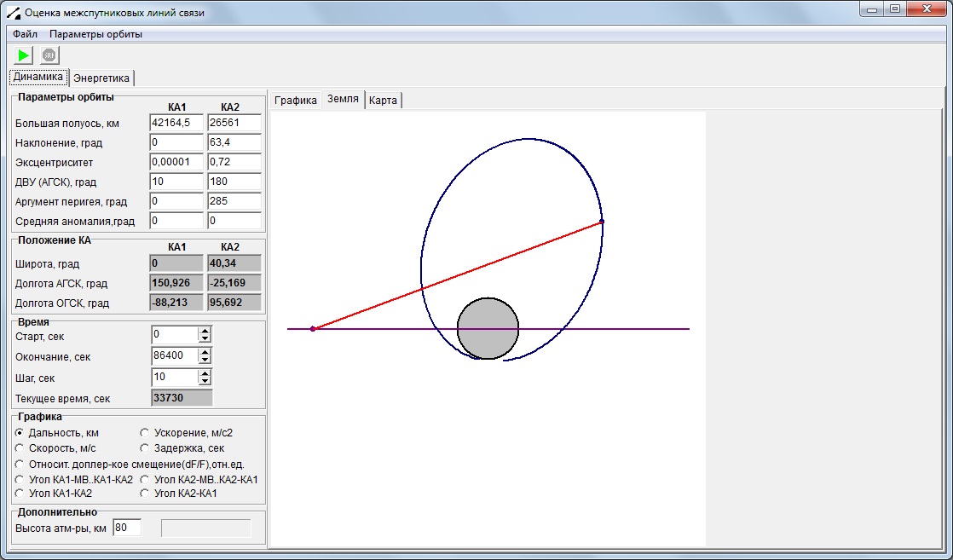The height and width of the screenshot is (560, 953).
Task: Open the Графика view tab
Action: tap(296, 101)
